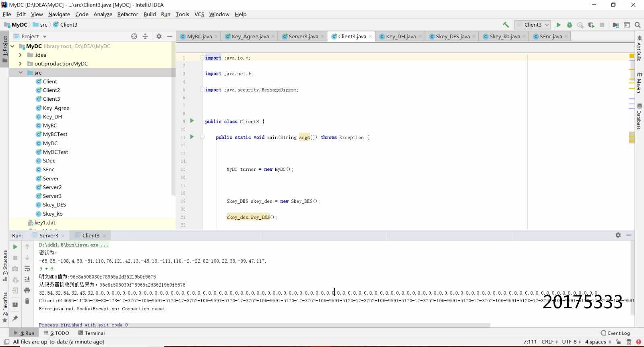Open Client3 run configuration dropdown

(533, 25)
